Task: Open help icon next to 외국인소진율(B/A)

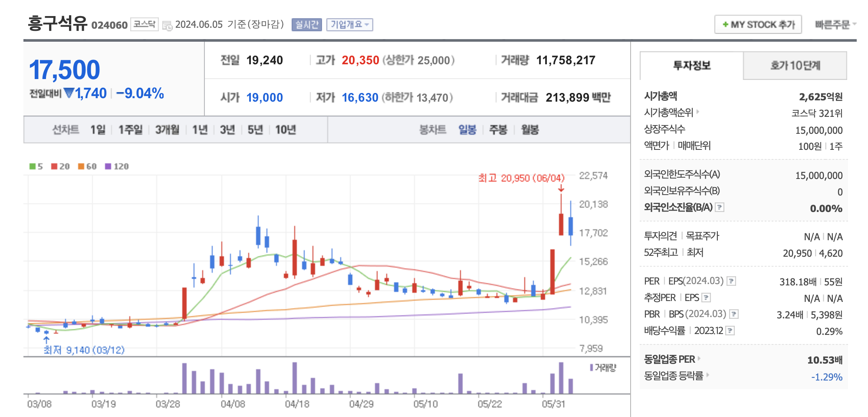Action: click(x=720, y=207)
